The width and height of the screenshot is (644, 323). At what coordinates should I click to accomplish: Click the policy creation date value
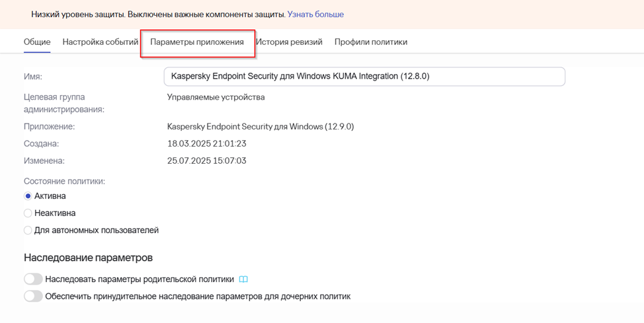(x=207, y=143)
